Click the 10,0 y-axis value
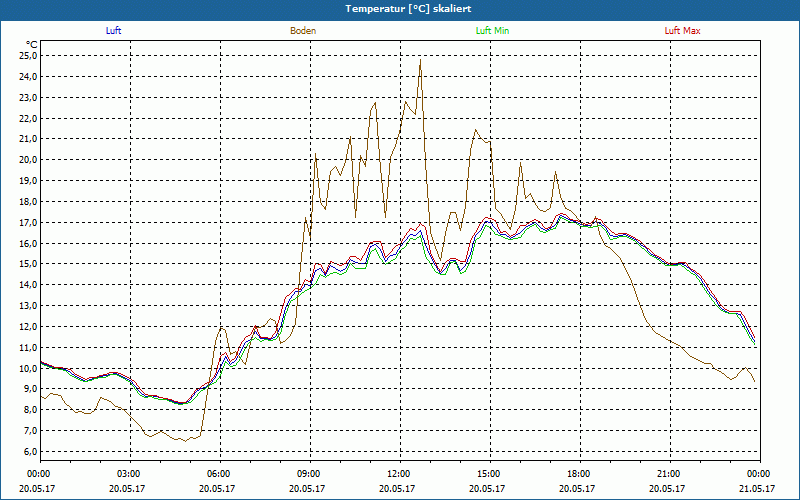 click(28, 368)
